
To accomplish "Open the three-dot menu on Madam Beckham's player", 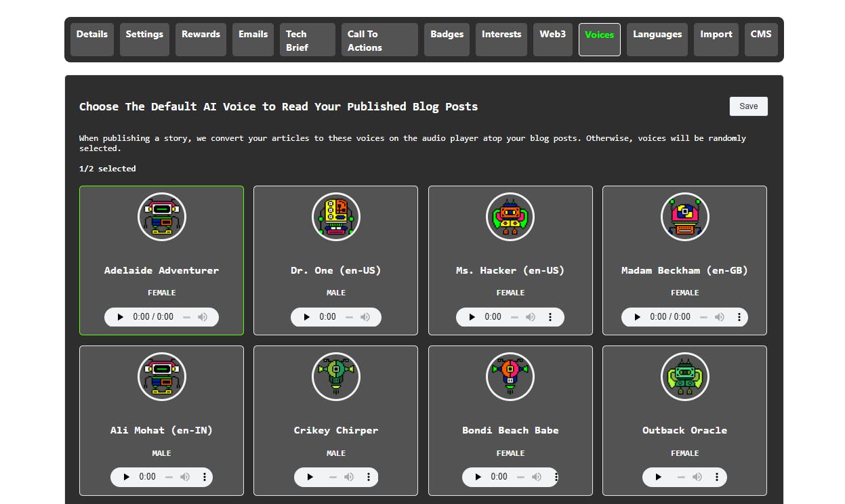I will pos(738,317).
